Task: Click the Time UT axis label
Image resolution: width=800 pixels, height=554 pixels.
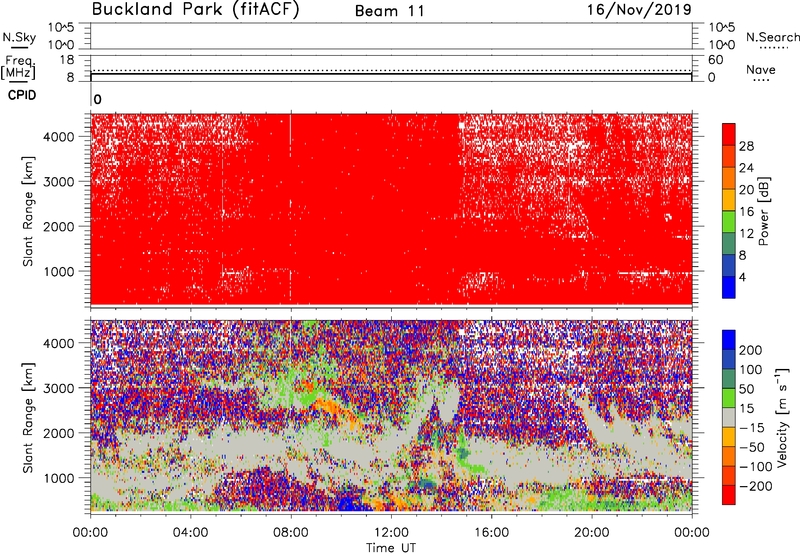Action: [391, 548]
